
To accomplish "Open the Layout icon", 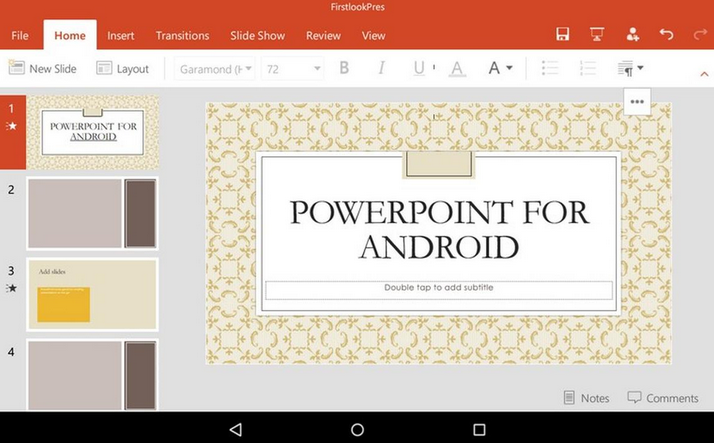I will coord(104,68).
